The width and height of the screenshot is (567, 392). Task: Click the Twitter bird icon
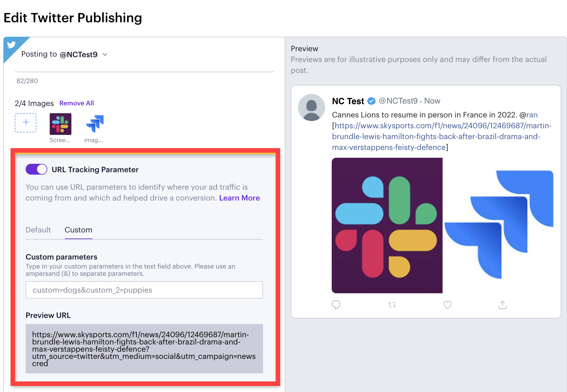click(x=11, y=45)
